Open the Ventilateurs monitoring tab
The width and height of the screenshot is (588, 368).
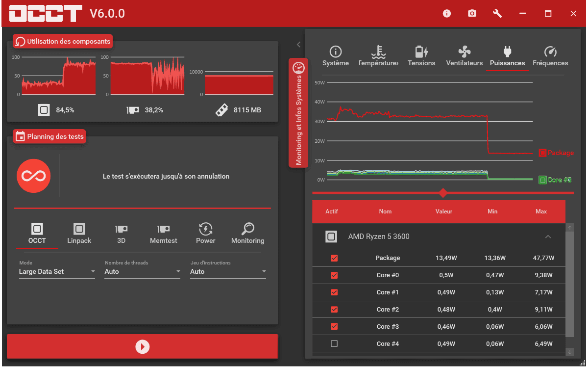point(465,56)
